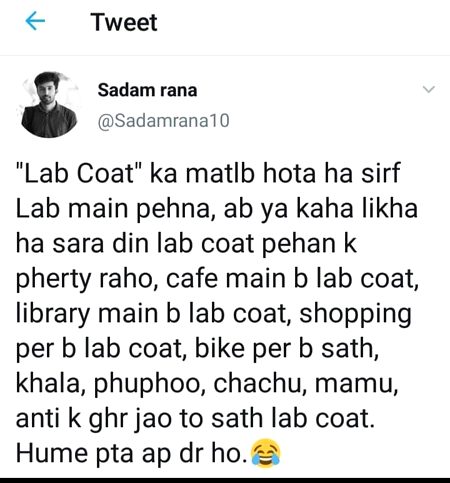Tap the line starting "library main b"
Viewport: 450px width, 483px height.
pos(214,316)
